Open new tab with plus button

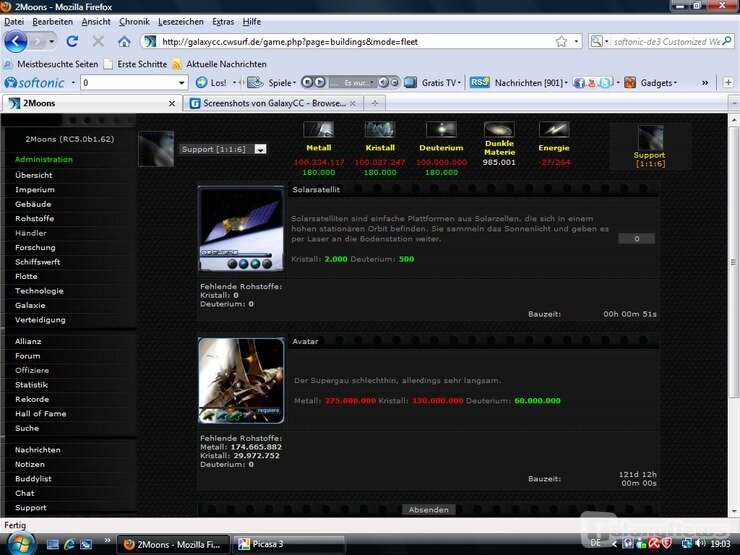click(x=375, y=103)
